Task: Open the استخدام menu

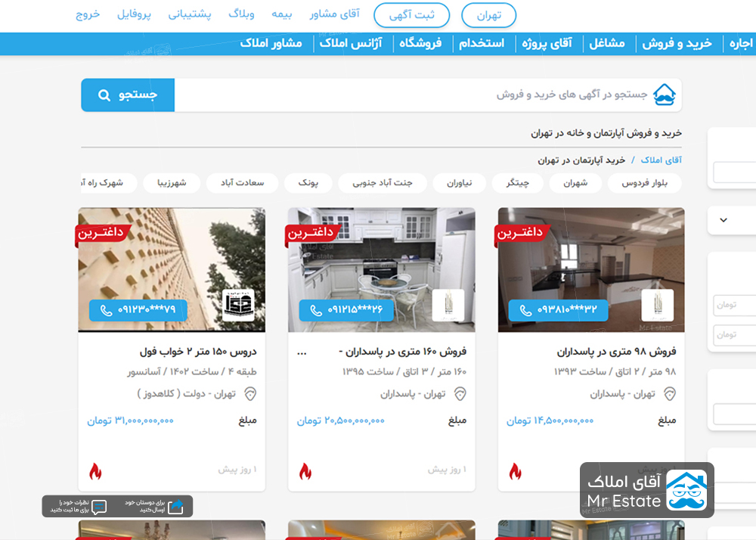Action: (x=481, y=43)
